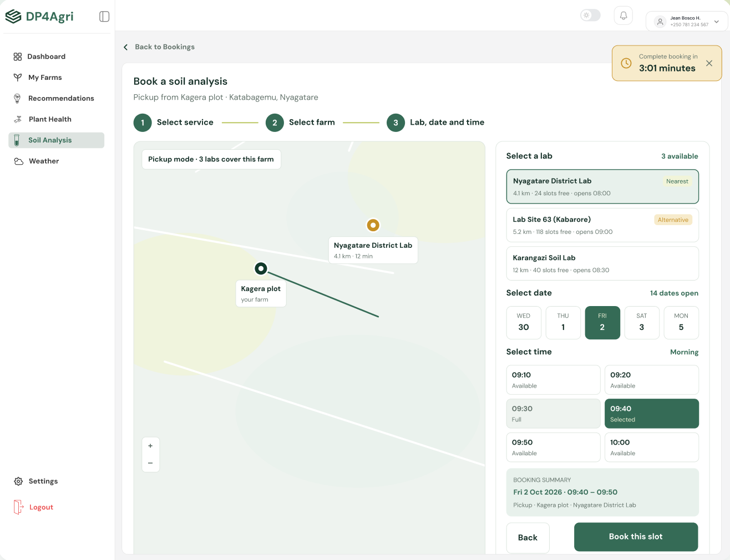Select Nyagatare District Lab option

[x=602, y=187]
